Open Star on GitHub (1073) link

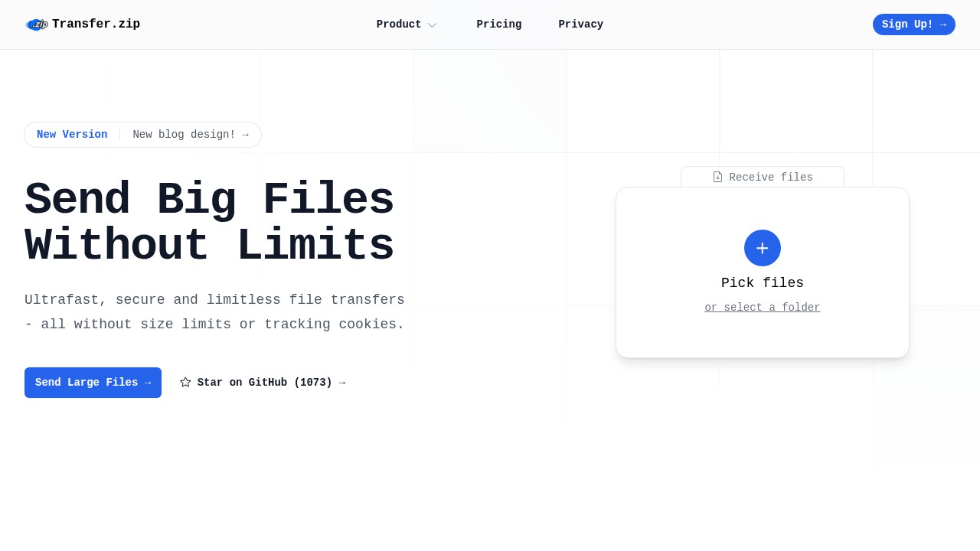pos(263,383)
